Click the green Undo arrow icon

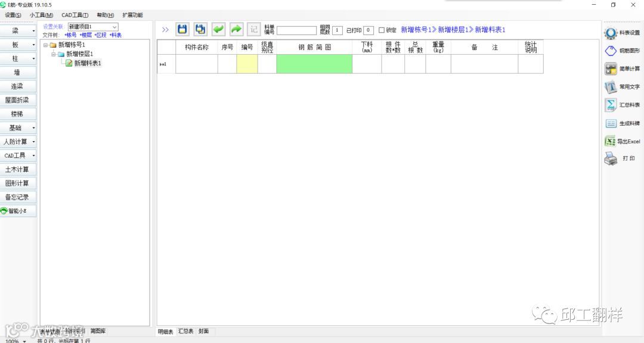tap(218, 29)
